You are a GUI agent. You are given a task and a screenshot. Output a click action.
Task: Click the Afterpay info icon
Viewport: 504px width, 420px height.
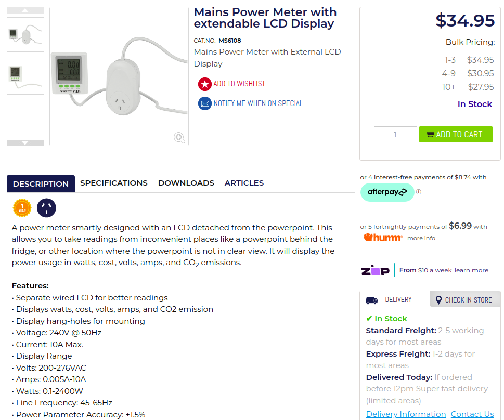[x=419, y=192]
